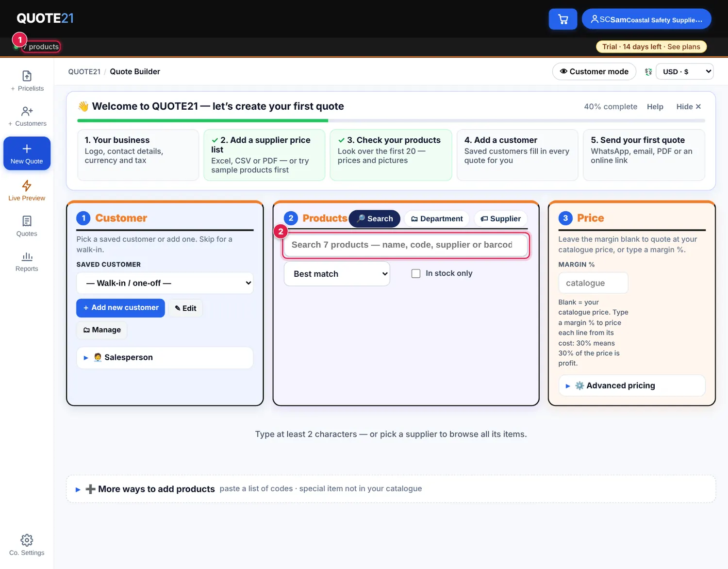Toggle Customer mode view
Screen dimensions: 728x569
pyautogui.click(x=594, y=71)
